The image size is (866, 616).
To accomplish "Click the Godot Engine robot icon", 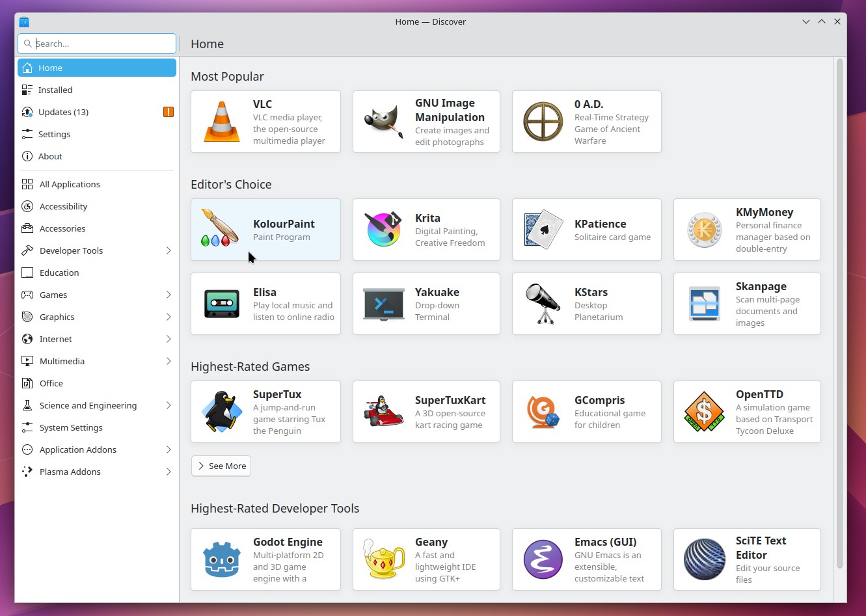I will (x=222, y=559).
